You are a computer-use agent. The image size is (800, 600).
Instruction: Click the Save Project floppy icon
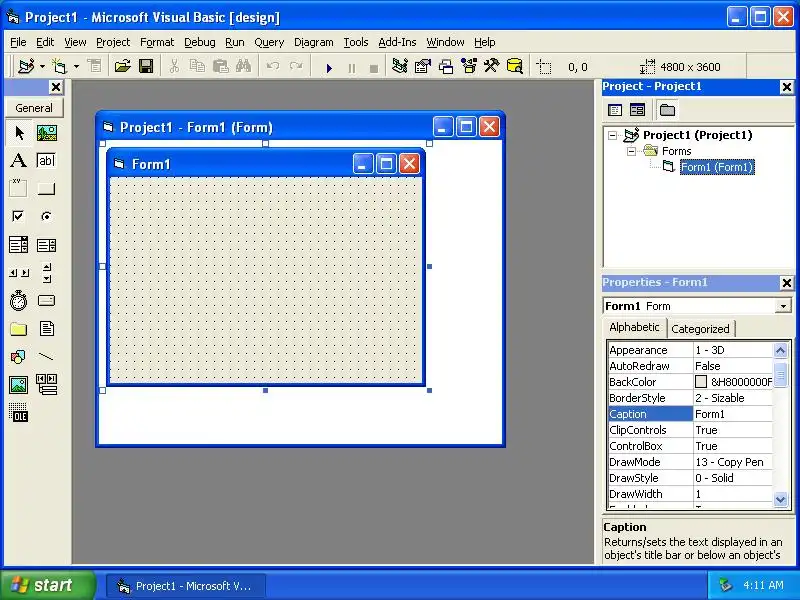pyautogui.click(x=146, y=66)
